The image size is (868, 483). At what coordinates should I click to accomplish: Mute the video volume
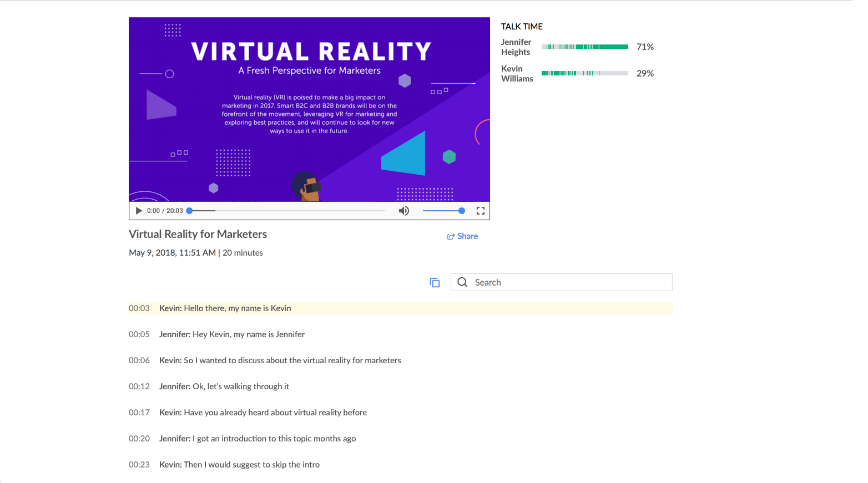403,211
